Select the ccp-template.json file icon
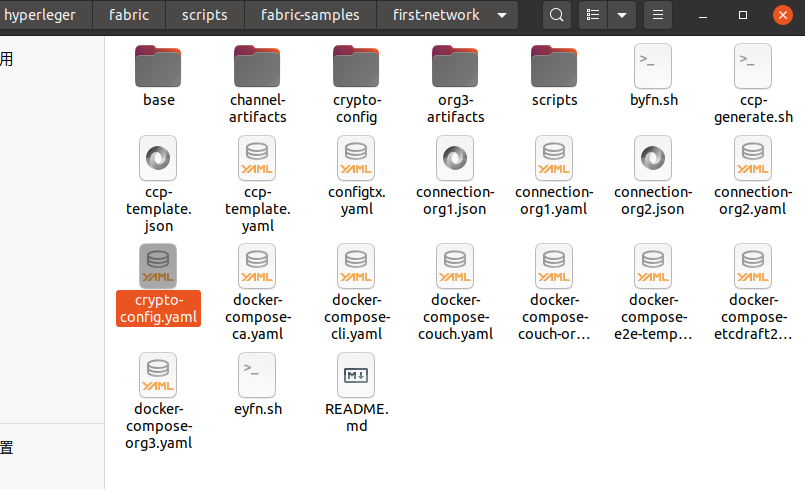Viewport: 805px width, 489px height. point(158,158)
